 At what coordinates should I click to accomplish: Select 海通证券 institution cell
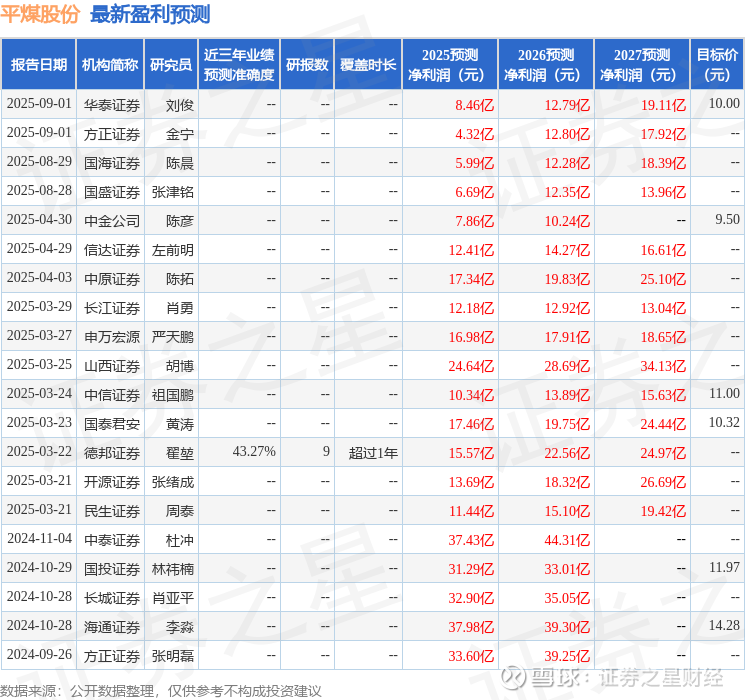pyautogui.click(x=112, y=627)
